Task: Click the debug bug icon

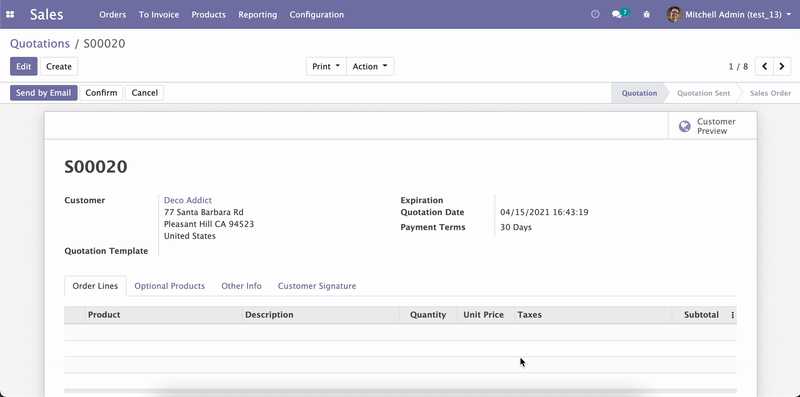Action: click(647, 14)
